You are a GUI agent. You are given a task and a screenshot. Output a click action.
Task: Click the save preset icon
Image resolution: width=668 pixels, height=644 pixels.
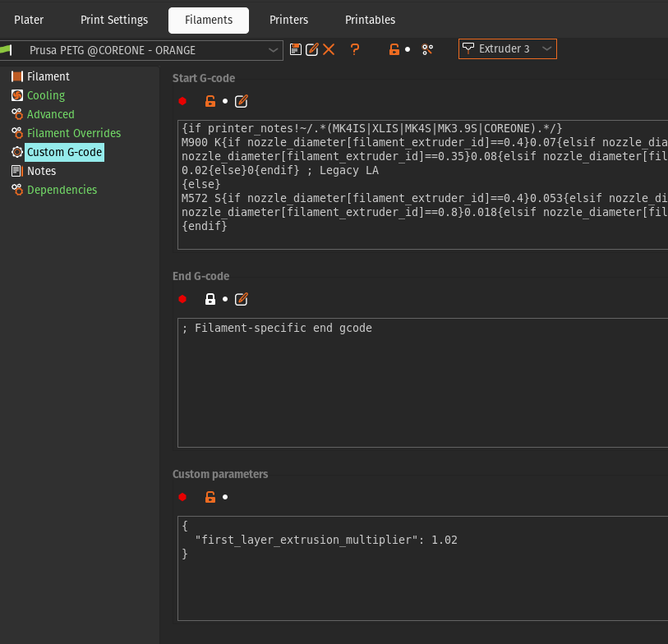pyautogui.click(x=296, y=49)
